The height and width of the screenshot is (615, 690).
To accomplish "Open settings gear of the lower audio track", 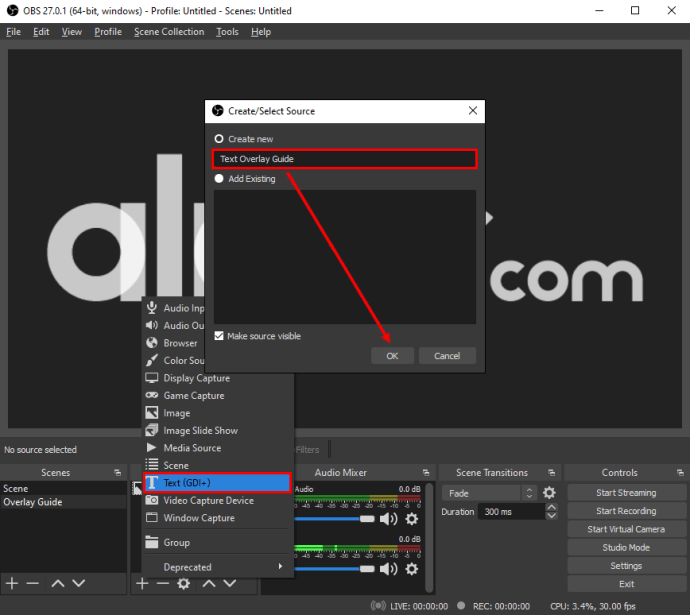I will point(411,569).
